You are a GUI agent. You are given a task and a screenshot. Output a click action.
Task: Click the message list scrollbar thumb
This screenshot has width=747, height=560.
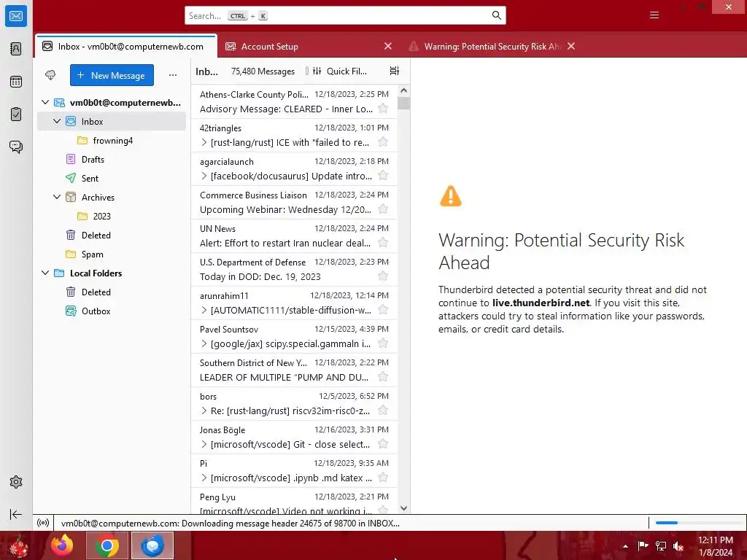404,104
